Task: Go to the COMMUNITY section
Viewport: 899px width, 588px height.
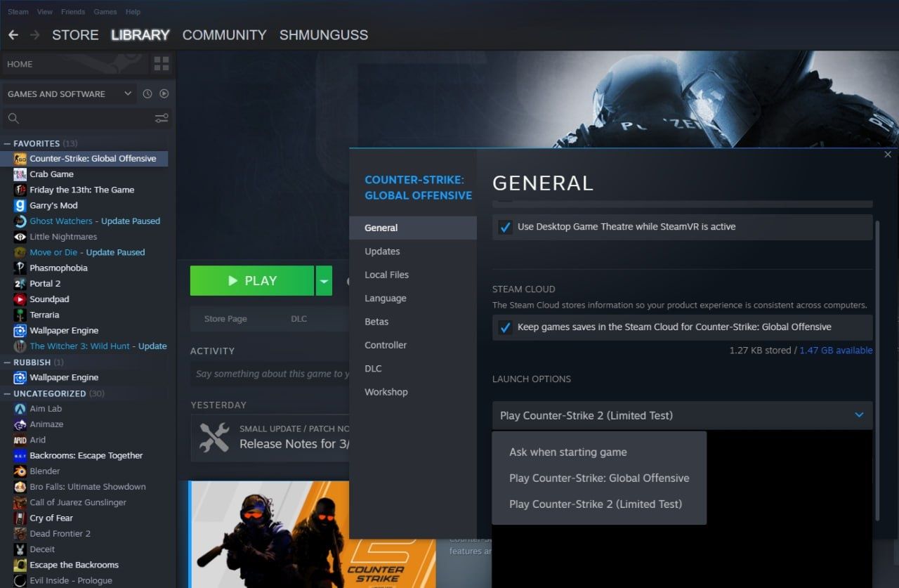Action: pos(224,34)
